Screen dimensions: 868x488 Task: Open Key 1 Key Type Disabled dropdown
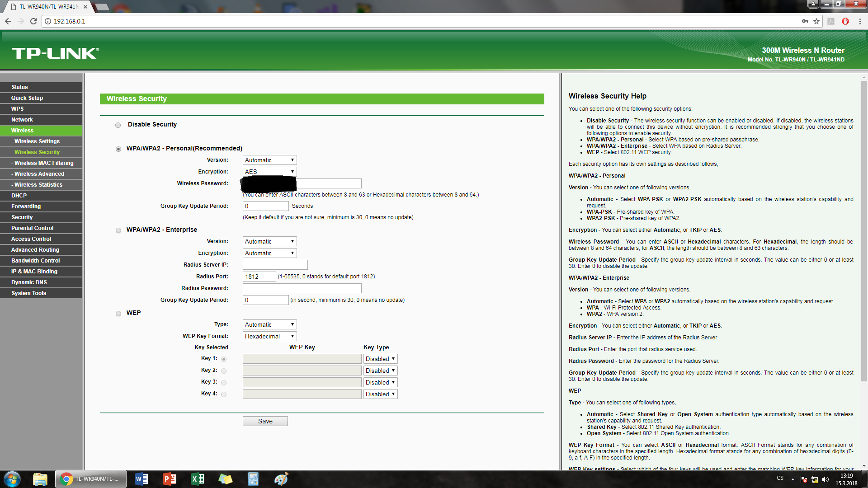380,359
